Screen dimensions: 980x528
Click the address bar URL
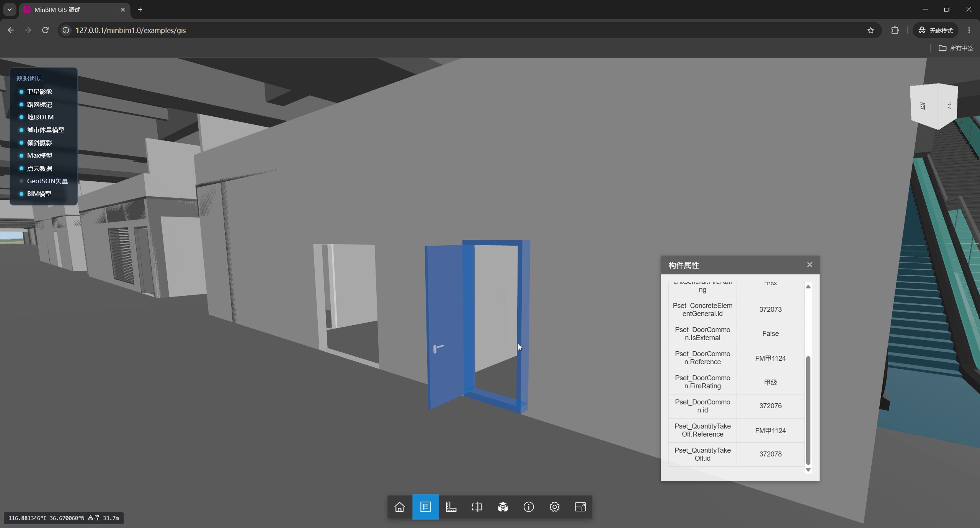131,30
